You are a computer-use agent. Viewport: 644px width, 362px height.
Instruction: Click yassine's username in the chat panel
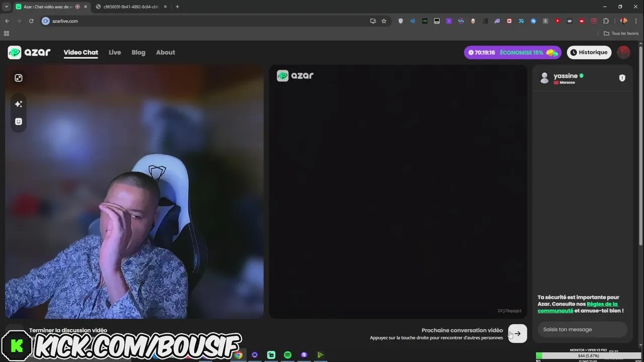(566, 76)
